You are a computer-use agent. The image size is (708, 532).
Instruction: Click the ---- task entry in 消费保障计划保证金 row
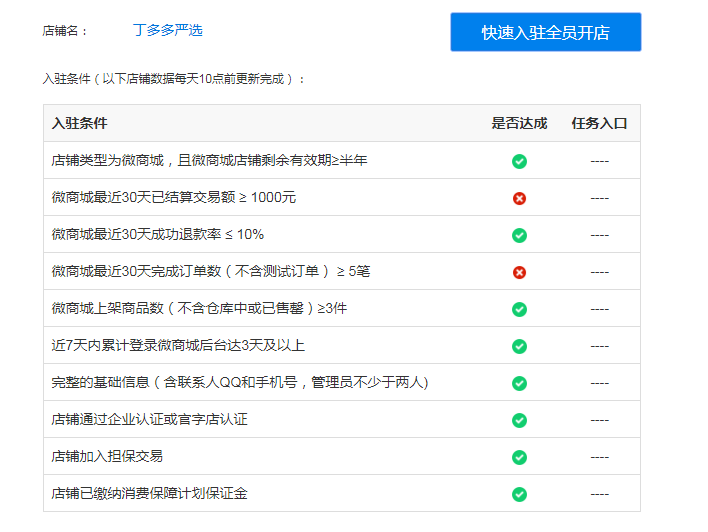(600, 495)
